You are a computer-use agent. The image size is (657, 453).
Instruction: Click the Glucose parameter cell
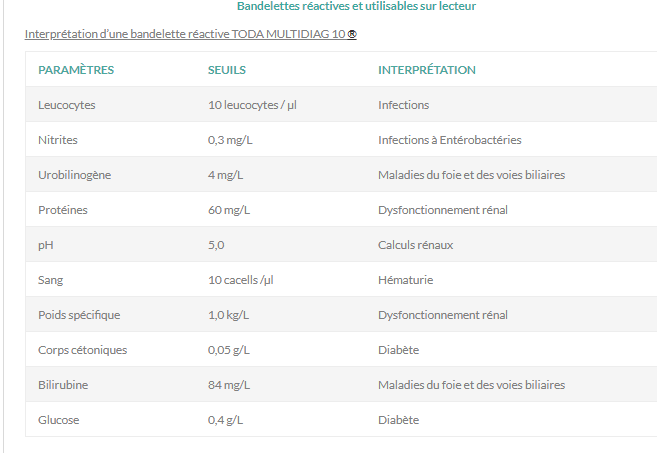[59, 420]
